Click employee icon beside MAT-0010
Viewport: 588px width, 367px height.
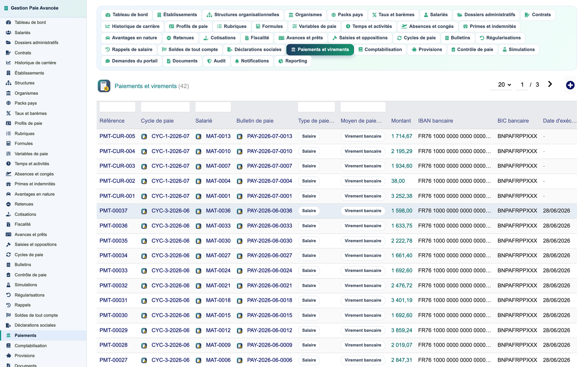coord(199,152)
